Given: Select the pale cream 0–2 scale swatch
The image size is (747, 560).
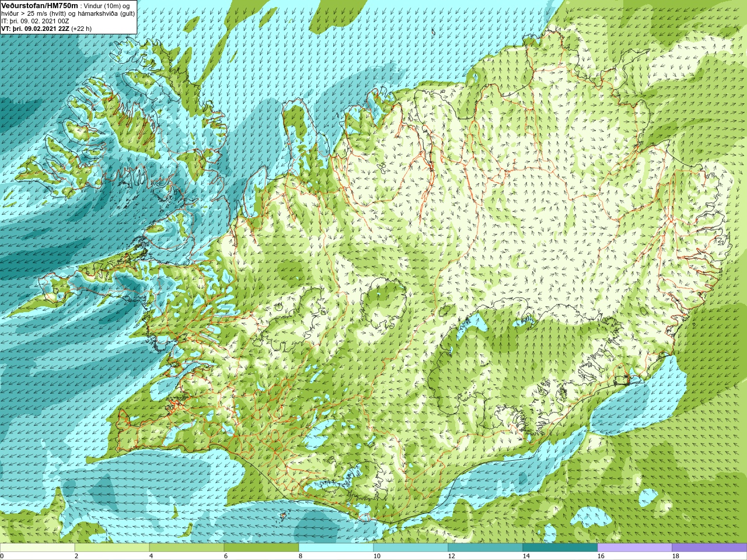Looking at the screenshot, I should 37,548.
